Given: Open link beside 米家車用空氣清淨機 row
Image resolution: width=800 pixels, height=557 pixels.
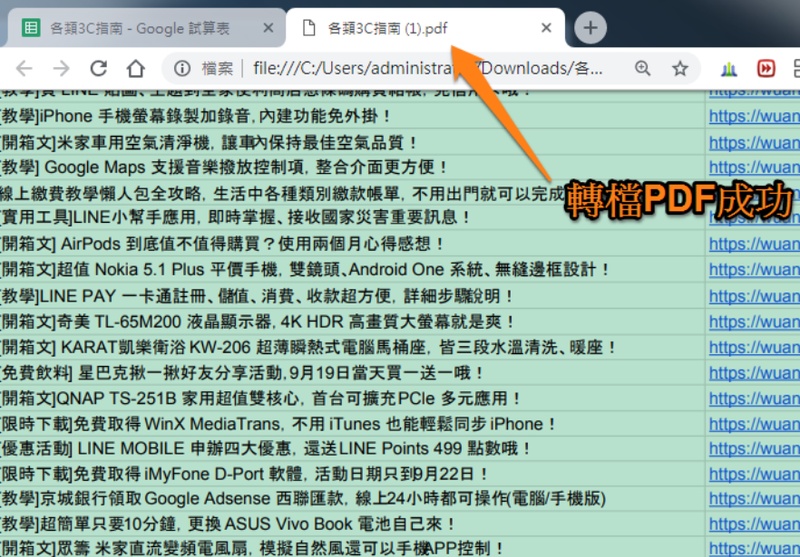Looking at the screenshot, I should (754, 142).
